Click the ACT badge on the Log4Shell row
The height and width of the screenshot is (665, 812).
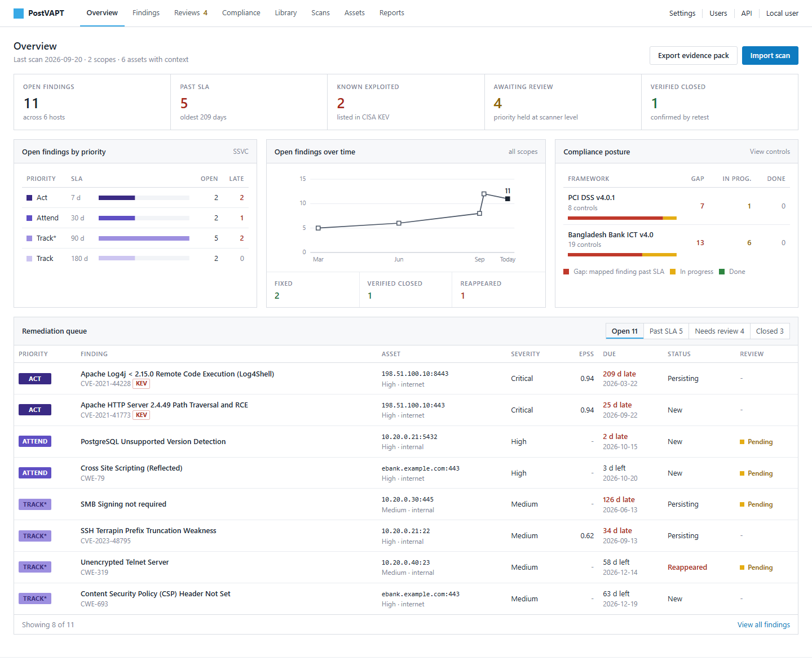[35, 379]
